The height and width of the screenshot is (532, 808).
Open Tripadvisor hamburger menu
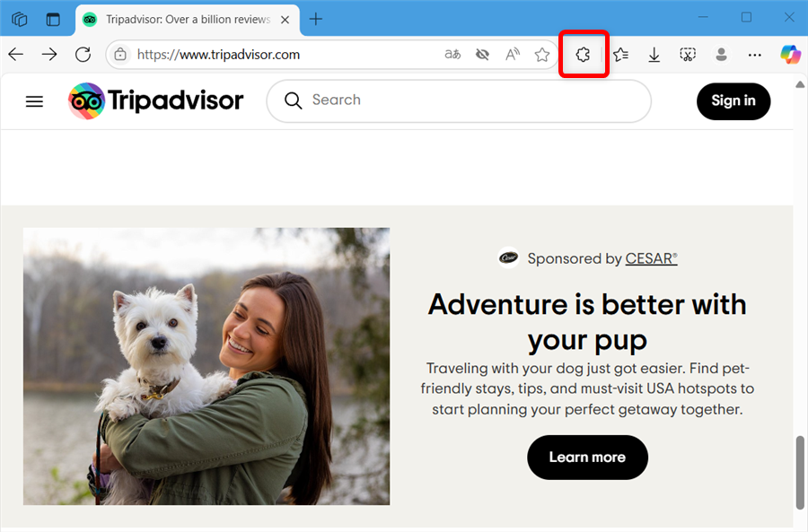pyautogui.click(x=34, y=101)
